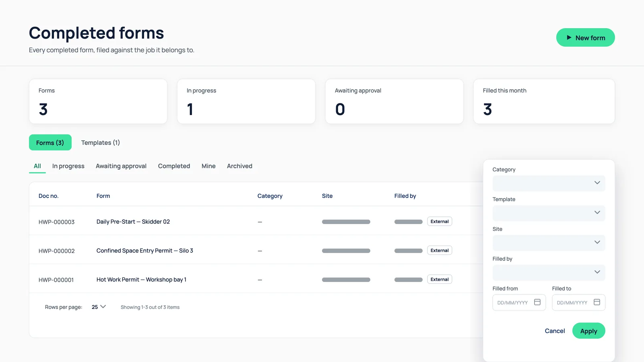Viewport: 644px width, 362px height.
Task: Click the Filled from date field
Action: [x=519, y=302]
